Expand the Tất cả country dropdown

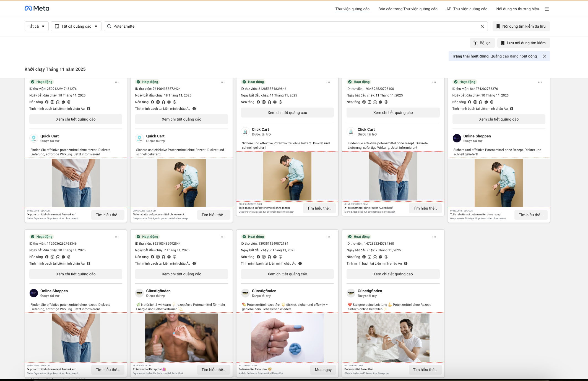36,26
